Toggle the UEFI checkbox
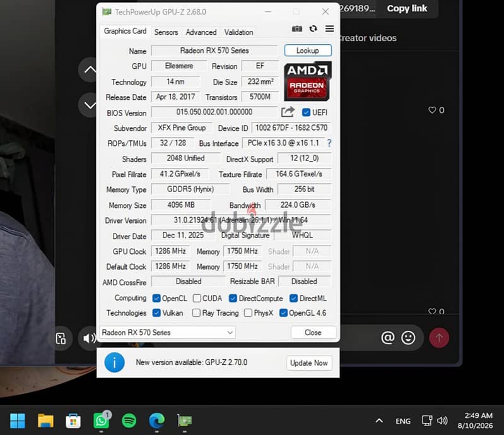 [306, 112]
